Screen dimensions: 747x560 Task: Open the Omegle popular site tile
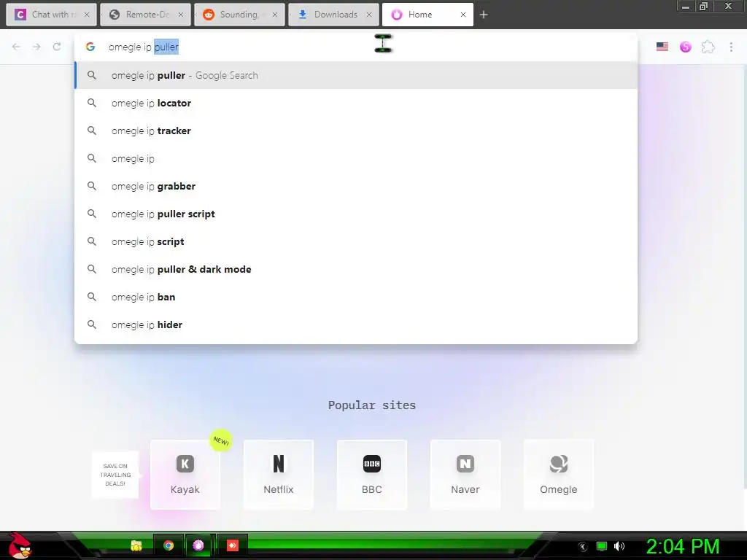coord(558,474)
